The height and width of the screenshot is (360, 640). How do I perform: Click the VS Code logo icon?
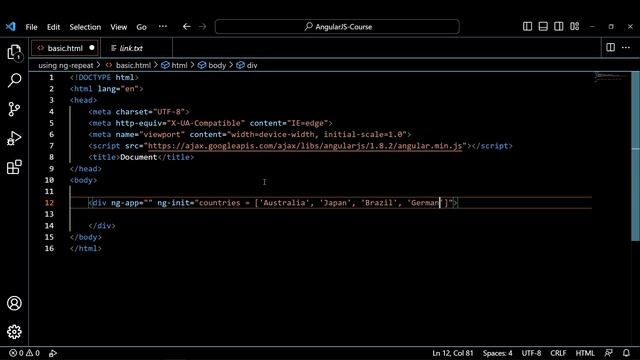click(x=11, y=27)
